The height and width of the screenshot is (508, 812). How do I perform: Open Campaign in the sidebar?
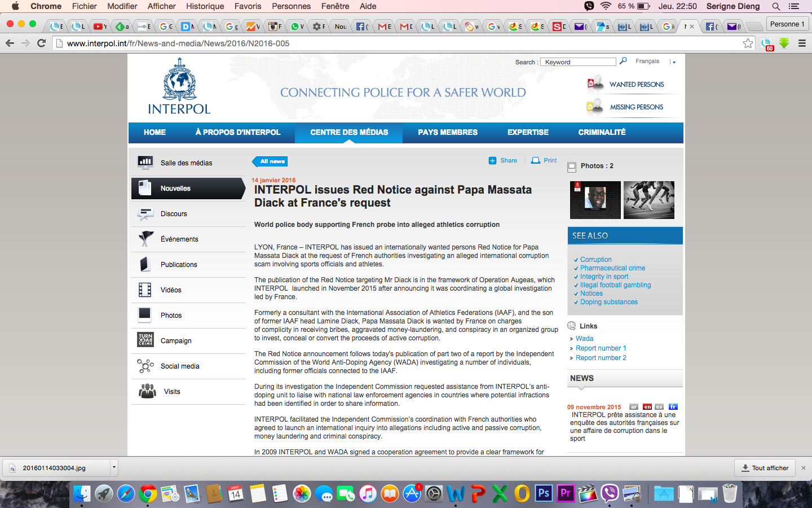point(188,341)
